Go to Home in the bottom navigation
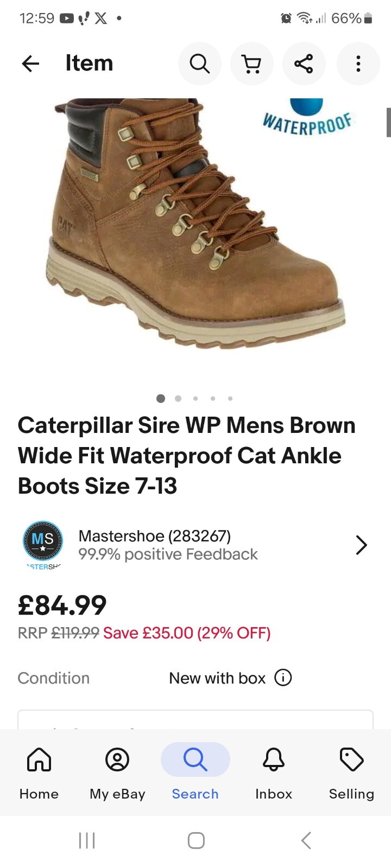Screen dimensions: 391x868 (39, 773)
